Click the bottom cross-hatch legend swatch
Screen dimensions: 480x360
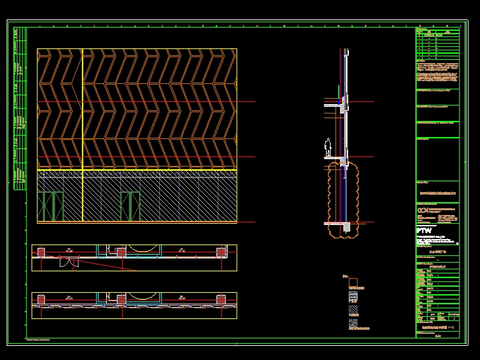353,323
